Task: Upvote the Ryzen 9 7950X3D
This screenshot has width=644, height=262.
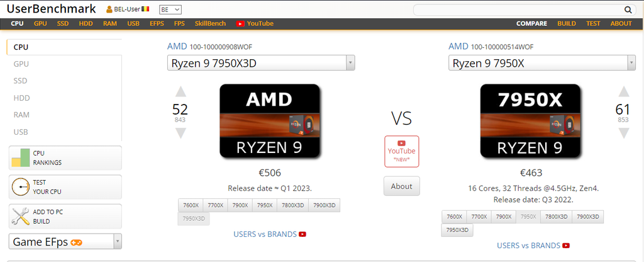Action: [180, 91]
